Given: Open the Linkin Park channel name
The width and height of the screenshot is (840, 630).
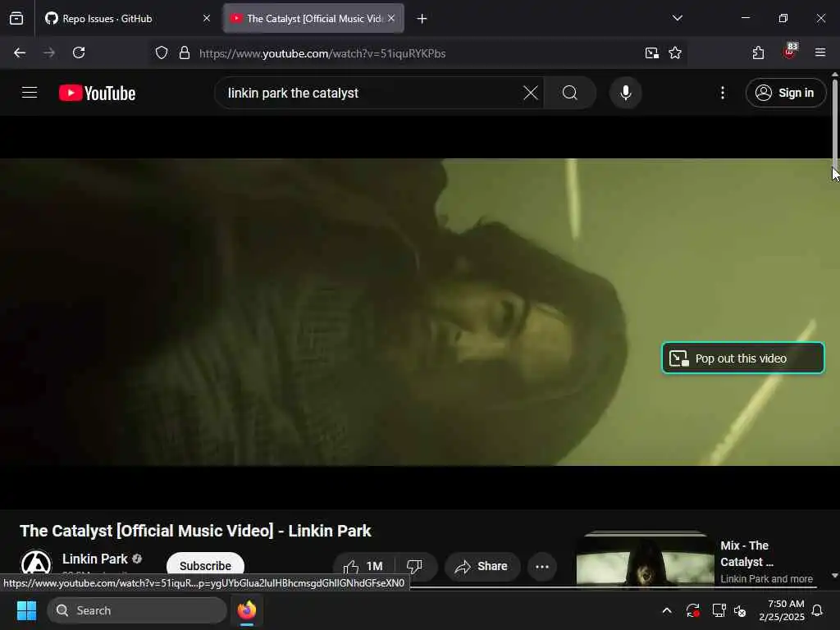Looking at the screenshot, I should click(95, 559).
